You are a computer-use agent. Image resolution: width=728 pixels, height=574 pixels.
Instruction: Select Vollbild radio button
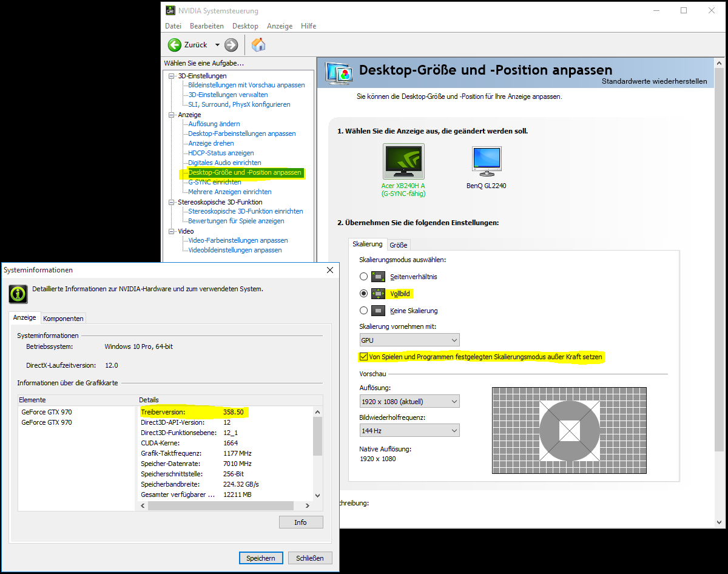coord(364,294)
